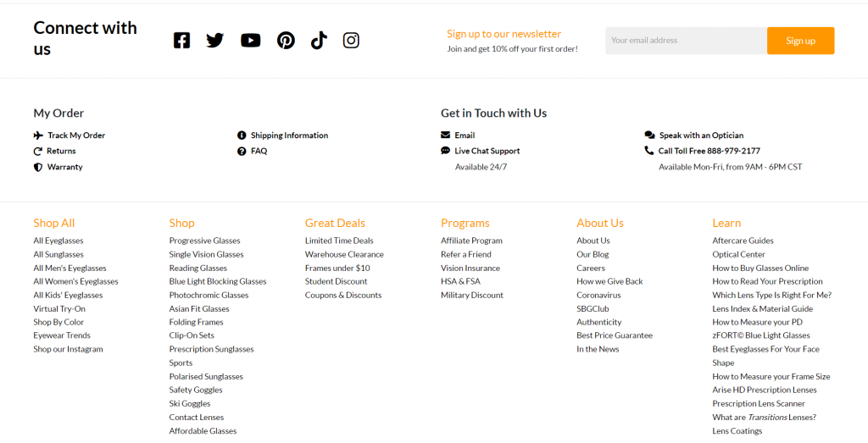This screenshot has height=443, width=868.
Task: Open Blue Light Blocking Glasses link
Action: click(x=218, y=281)
